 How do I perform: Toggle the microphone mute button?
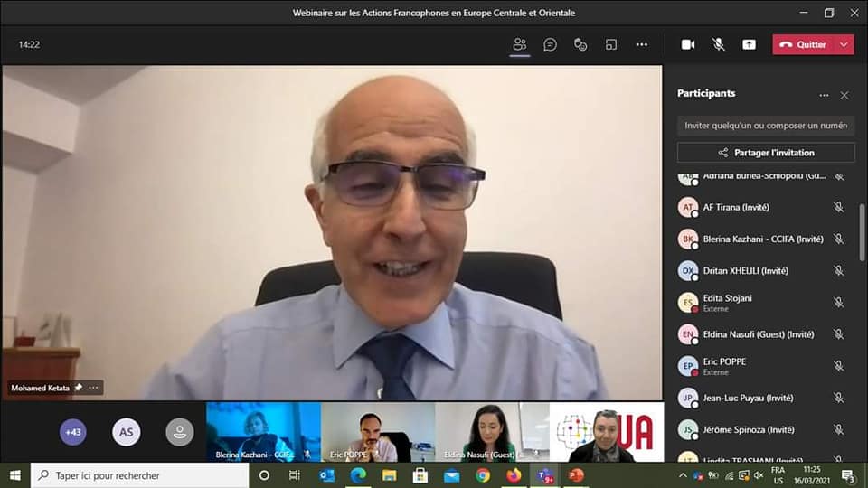click(718, 44)
